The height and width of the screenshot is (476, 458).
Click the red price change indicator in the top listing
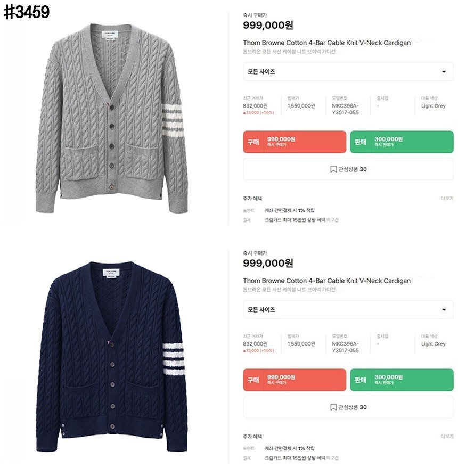coord(258,113)
